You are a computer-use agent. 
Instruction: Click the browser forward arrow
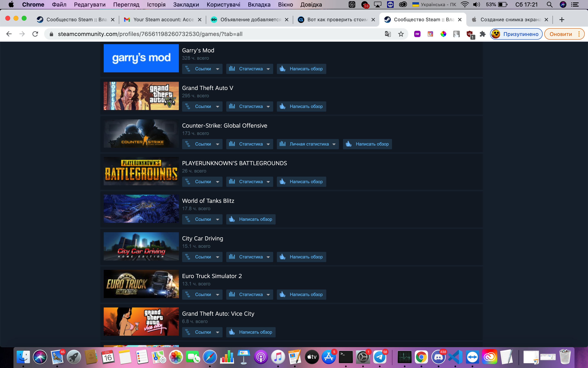point(22,34)
